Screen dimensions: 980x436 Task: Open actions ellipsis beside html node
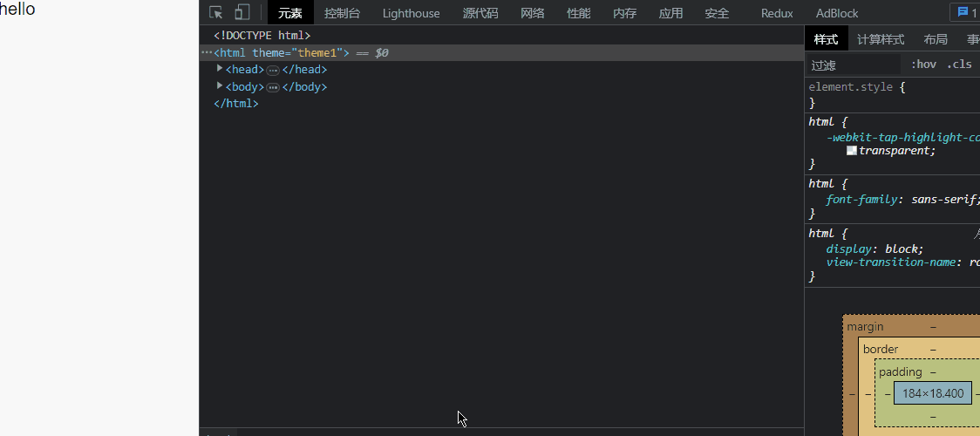(207, 52)
